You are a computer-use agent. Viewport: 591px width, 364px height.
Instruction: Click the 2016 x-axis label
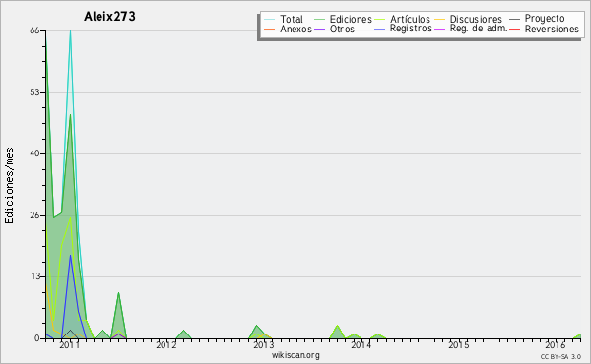(x=556, y=344)
